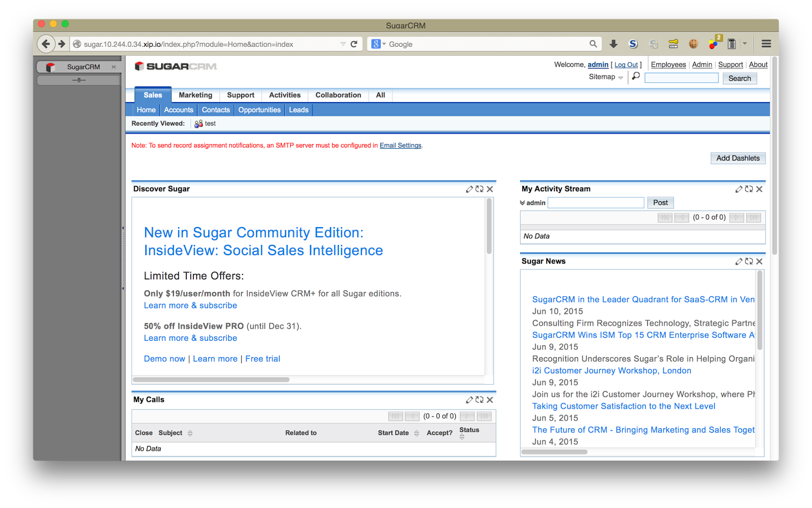The width and height of the screenshot is (812, 508).
Task: Refresh the Sugar News dashlet
Action: click(x=749, y=261)
